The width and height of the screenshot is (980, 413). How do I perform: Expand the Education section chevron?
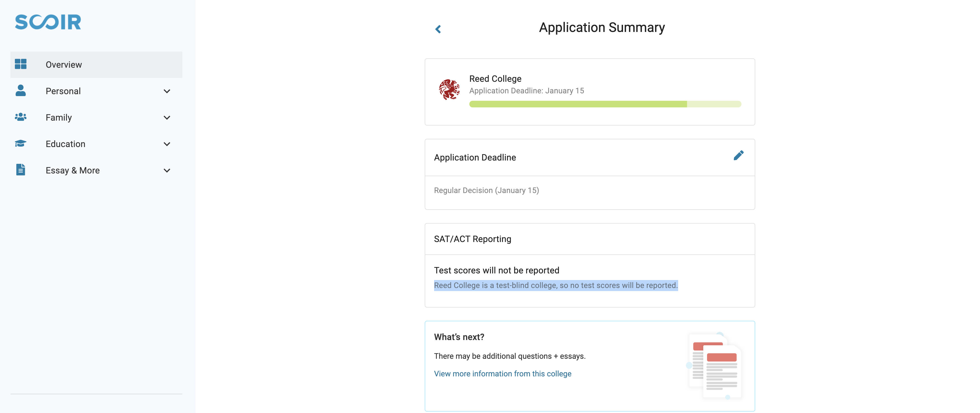pyautogui.click(x=167, y=144)
